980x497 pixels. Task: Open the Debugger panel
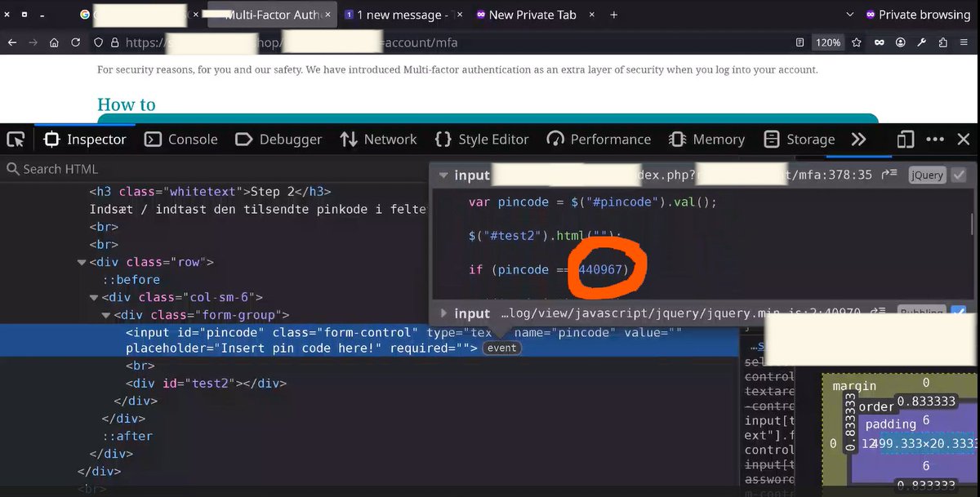(x=278, y=140)
